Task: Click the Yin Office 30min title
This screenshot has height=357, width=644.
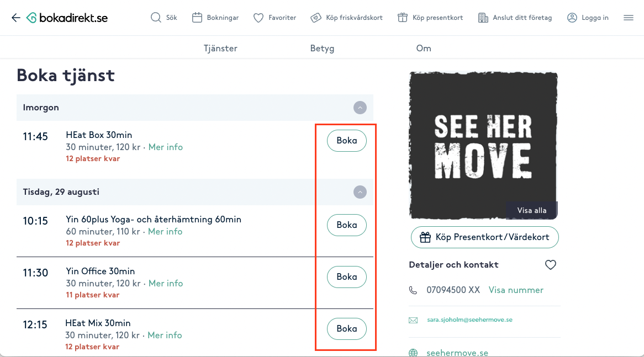Action: coord(100,271)
